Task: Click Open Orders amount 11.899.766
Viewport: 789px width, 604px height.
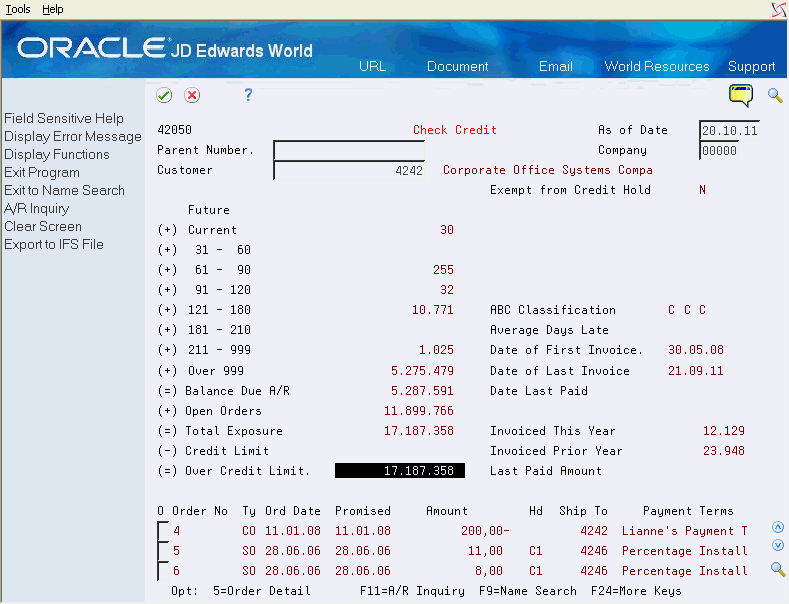Action: [x=419, y=411]
